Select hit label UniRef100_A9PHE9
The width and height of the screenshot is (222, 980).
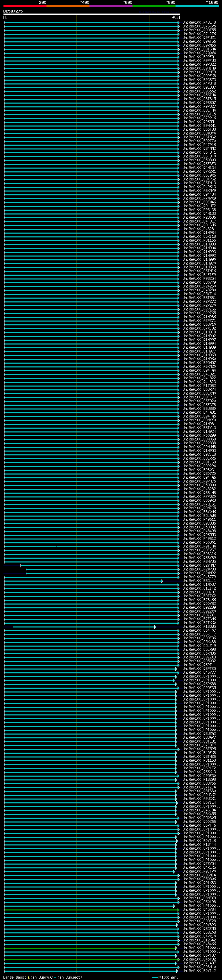(x=199, y=72)
